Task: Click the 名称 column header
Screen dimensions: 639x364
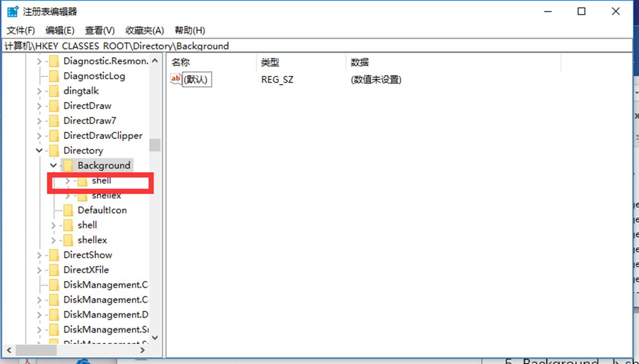Action: pyautogui.click(x=209, y=62)
